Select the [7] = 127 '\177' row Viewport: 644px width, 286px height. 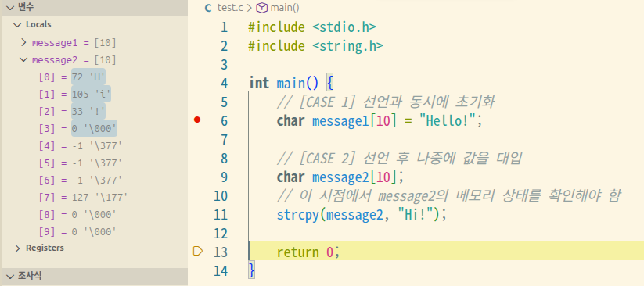pos(95,198)
